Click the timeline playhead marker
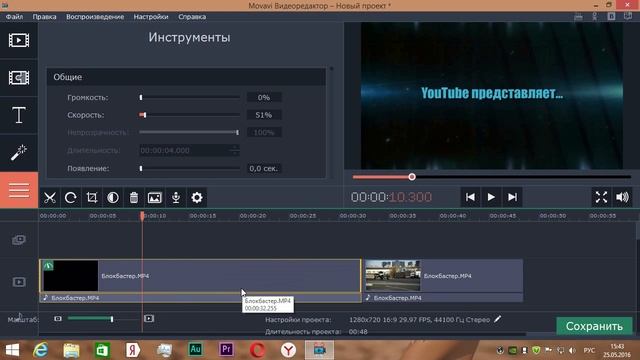This screenshot has height=360, width=640. click(142, 216)
